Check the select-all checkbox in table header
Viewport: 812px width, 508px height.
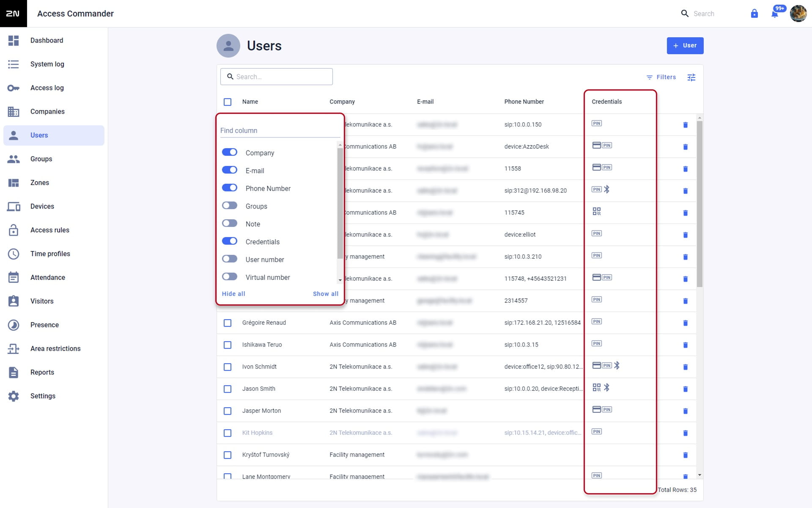point(228,102)
